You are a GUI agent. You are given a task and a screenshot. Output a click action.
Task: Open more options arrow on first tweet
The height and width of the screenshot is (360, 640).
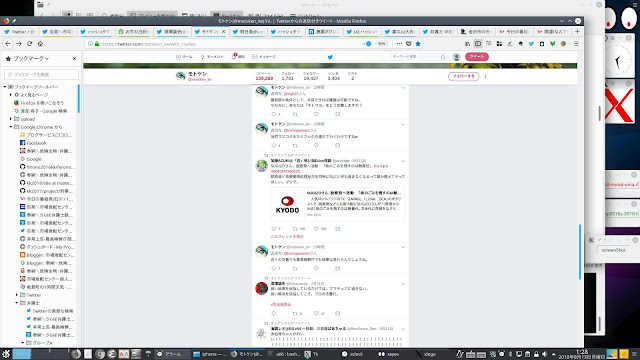tap(403, 88)
